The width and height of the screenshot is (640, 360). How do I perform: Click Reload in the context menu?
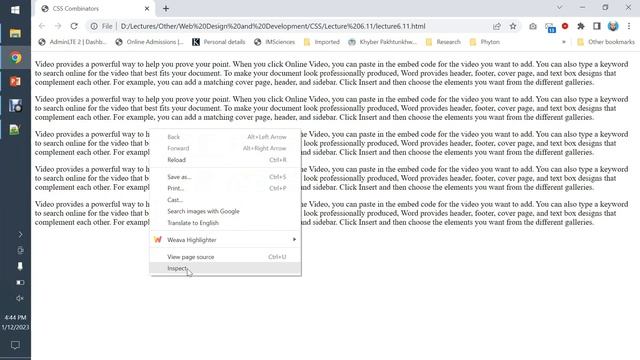point(225,160)
